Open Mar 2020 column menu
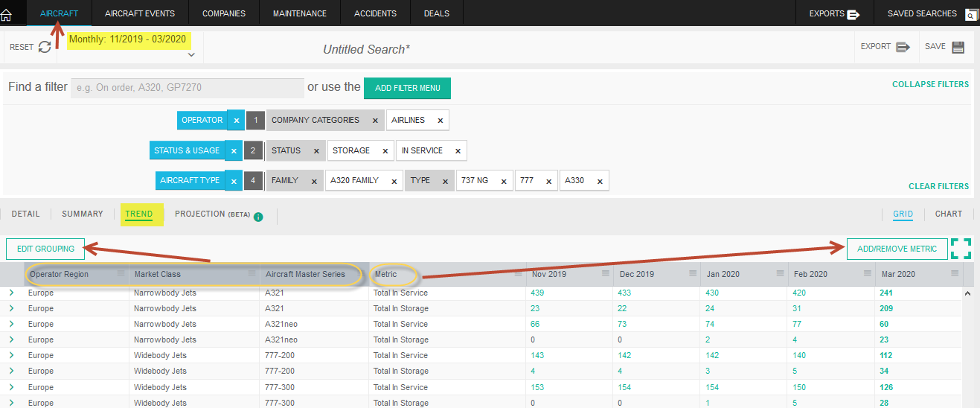The image size is (980, 408). [x=955, y=274]
